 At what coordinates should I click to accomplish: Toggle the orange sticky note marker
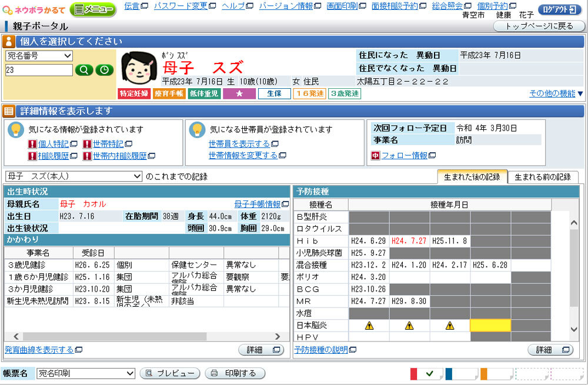[x=496, y=373]
